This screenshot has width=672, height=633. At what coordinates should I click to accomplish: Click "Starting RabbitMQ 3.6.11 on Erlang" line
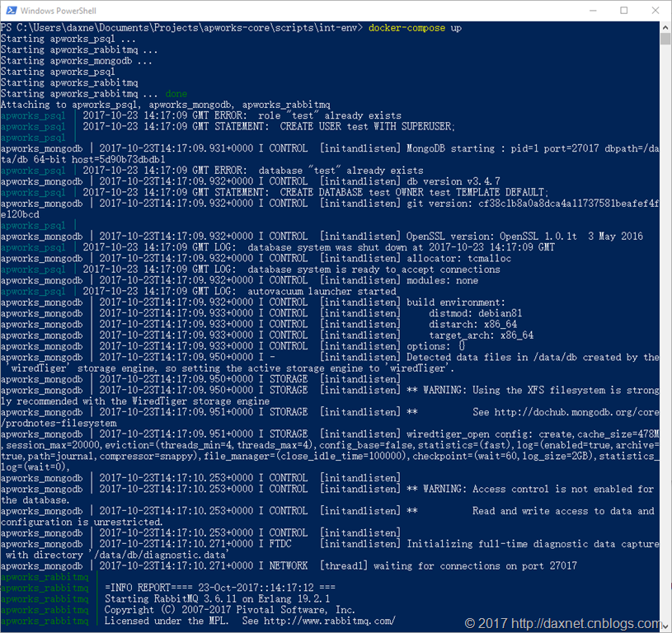tap(218, 599)
